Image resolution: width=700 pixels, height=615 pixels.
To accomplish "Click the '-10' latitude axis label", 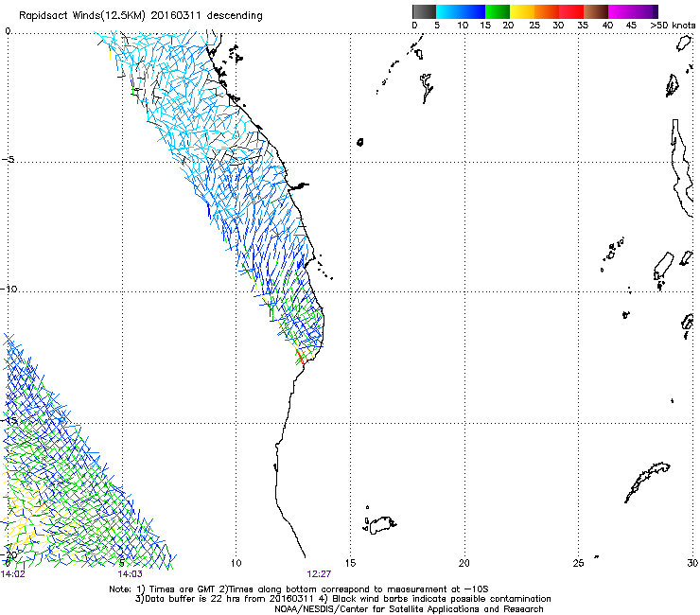I will (x=9, y=289).
